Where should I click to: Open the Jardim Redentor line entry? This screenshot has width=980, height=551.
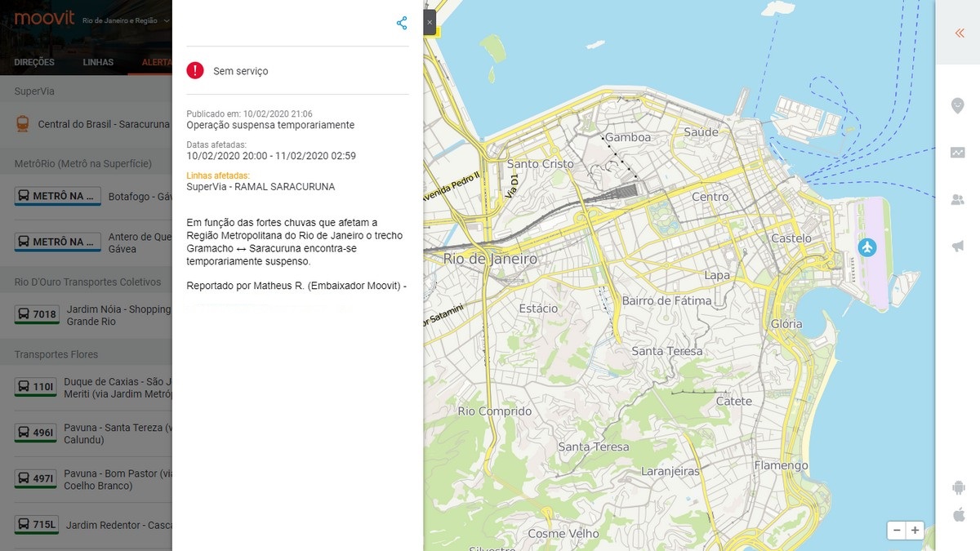tap(119, 525)
